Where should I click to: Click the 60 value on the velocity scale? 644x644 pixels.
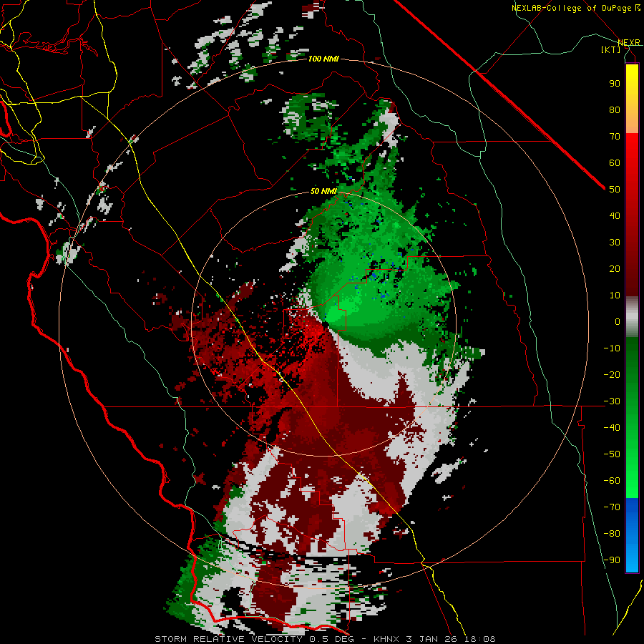click(x=615, y=163)
